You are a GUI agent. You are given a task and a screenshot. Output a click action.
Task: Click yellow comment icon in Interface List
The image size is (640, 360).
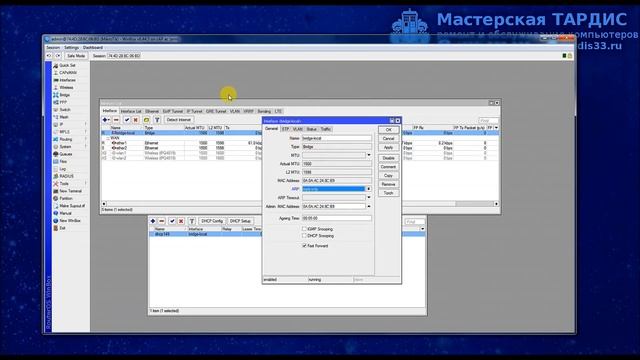147,120
